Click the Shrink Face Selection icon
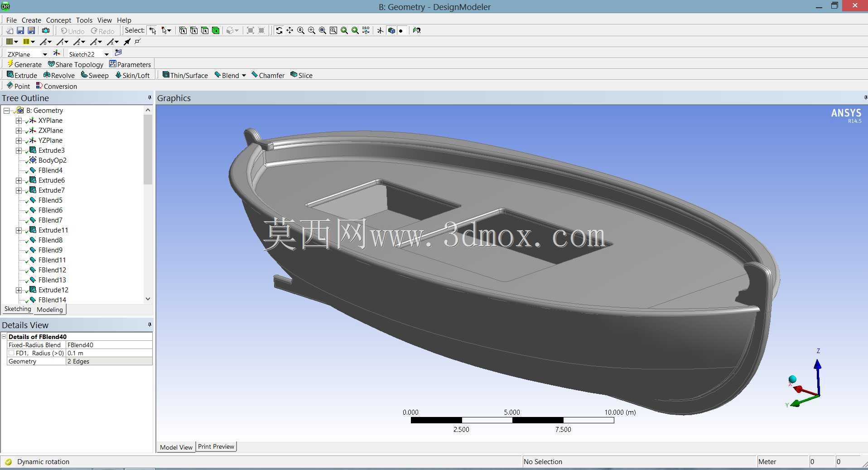Image resolution: width=868 pixels, height=470 pixels. click(x=261, y=30)
